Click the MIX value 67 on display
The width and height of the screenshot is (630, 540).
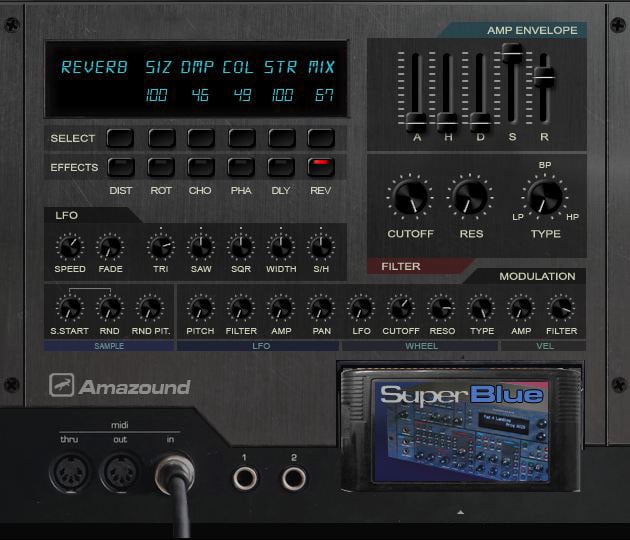324,95
